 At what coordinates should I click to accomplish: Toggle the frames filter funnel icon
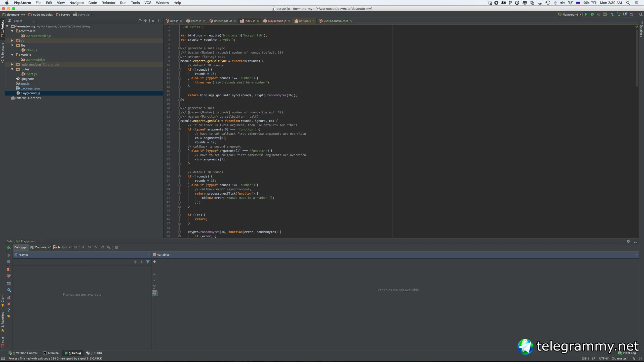148,262
